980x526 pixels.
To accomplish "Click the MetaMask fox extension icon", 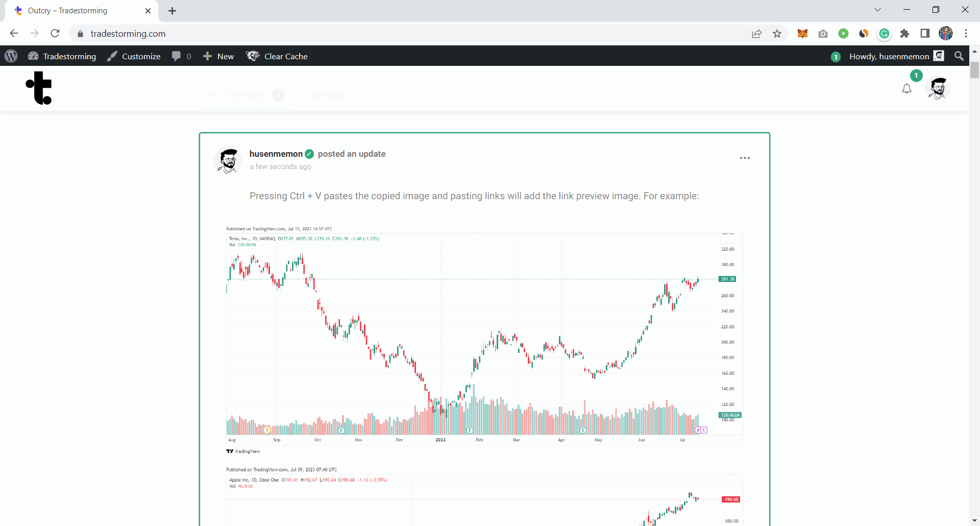I will pos(802,34).
